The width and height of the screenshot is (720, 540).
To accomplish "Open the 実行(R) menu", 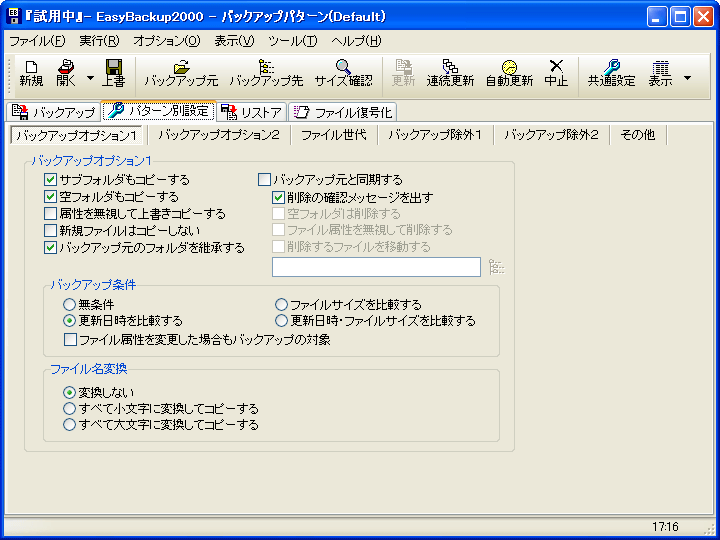I will 99,41.
